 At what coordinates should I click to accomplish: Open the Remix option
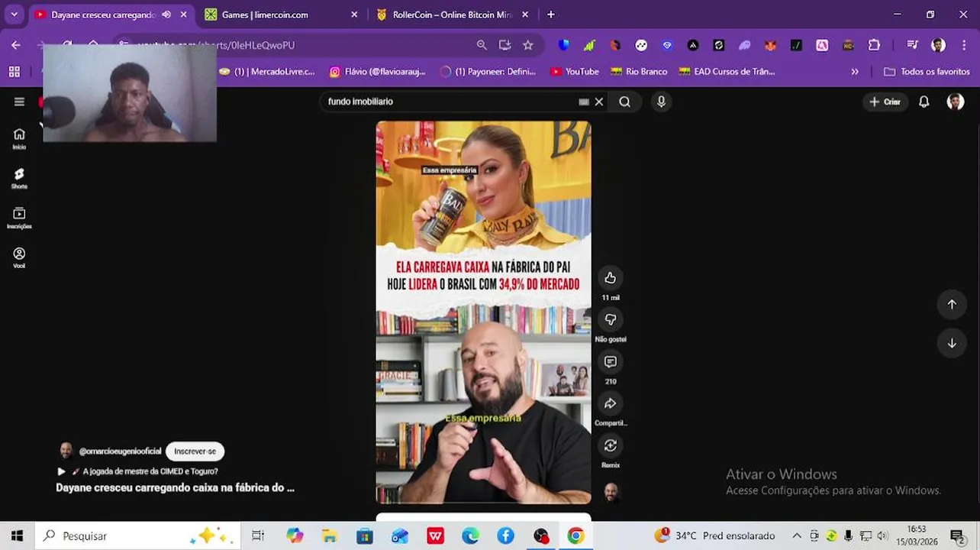point(610,445)
